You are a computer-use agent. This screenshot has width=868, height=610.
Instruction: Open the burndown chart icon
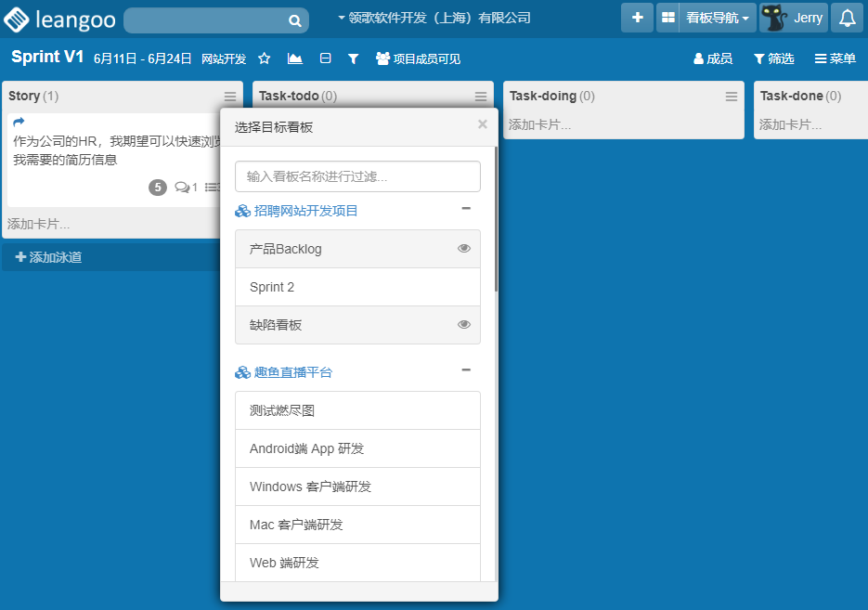coord(295,58)
